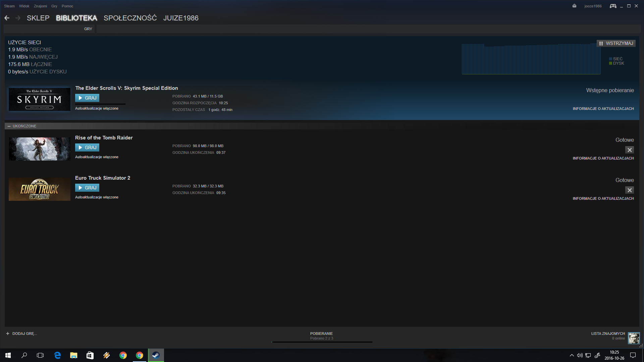Open the Steam menu
Image resolution: width=644 pixels, height=362 pixels.
coord(9,6)
